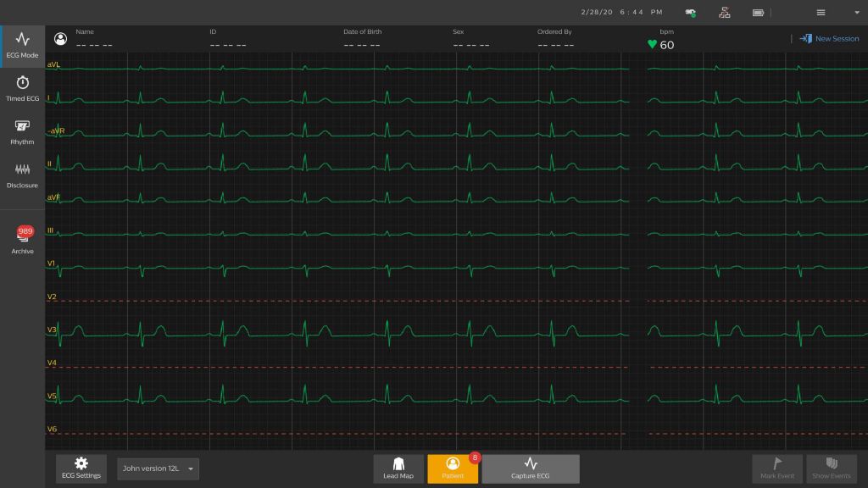This screenshot has height=488, width=868.
Task: Click the patient profile avatar icon
Action: [60, 39]
